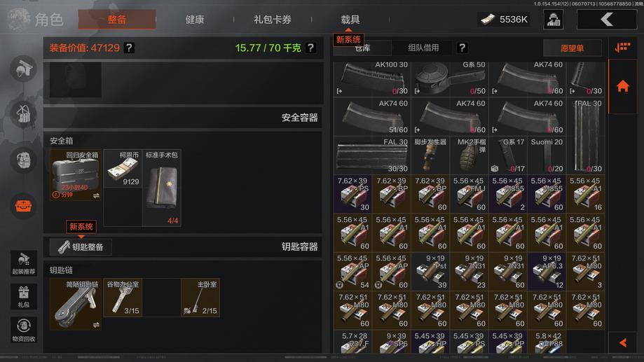Open the 愿望单 wishlist button
Viewport: 644px width, 362px height.
tap(572, 48)
